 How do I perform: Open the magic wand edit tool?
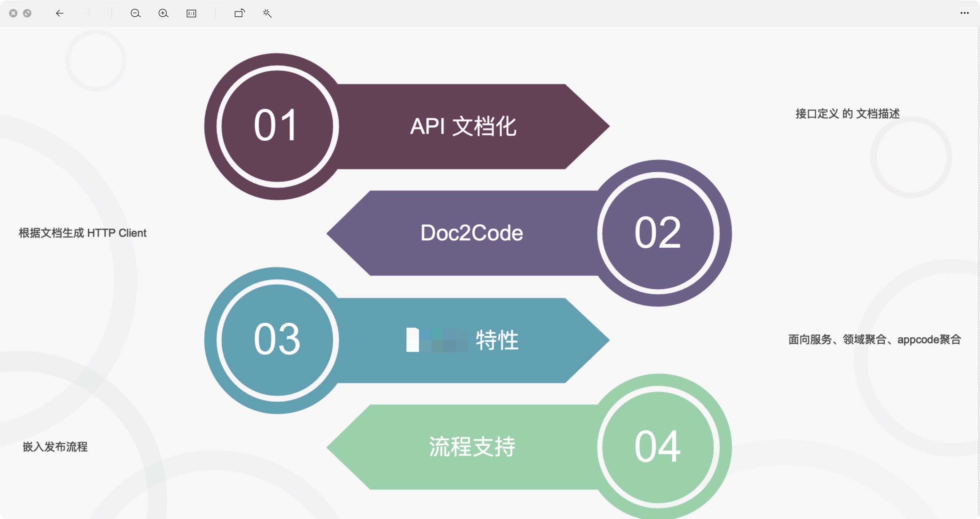267,13
